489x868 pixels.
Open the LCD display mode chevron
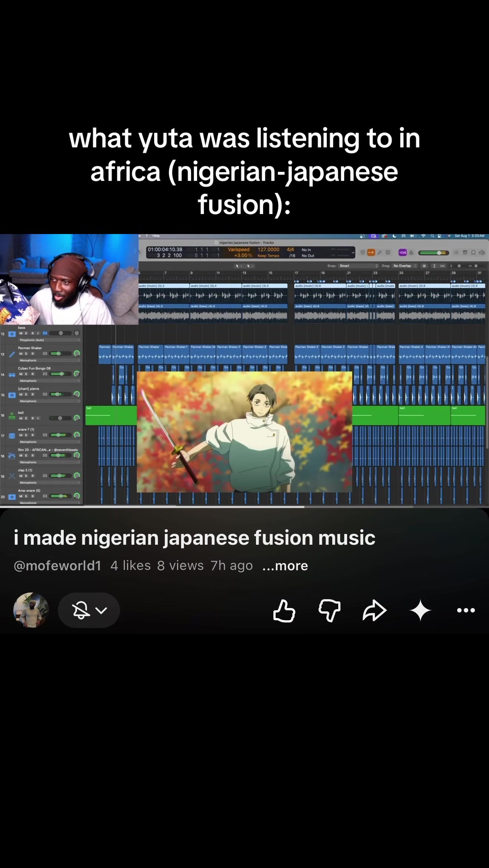[353, 253]
